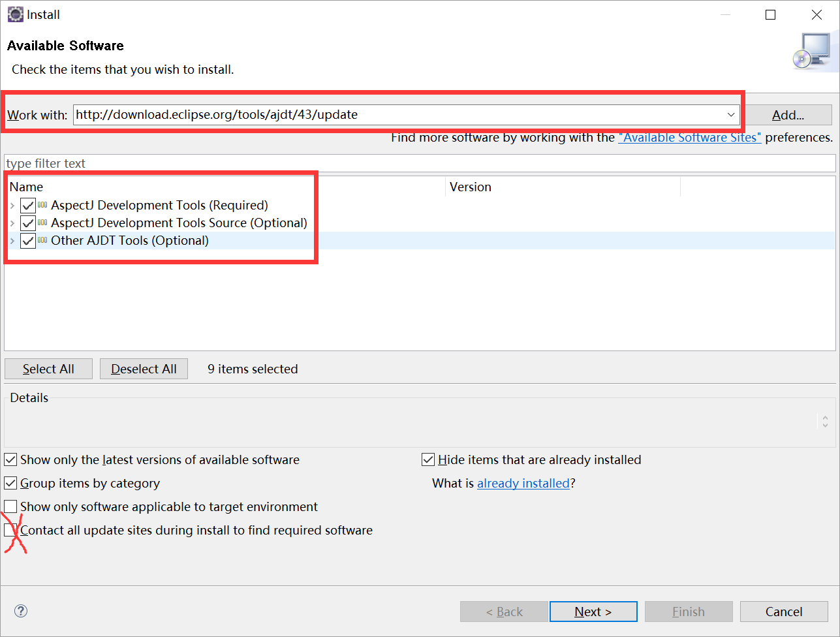
Task: Uncheck AspectJ Development Tools Source (Optional)
Action: (27, 223)
